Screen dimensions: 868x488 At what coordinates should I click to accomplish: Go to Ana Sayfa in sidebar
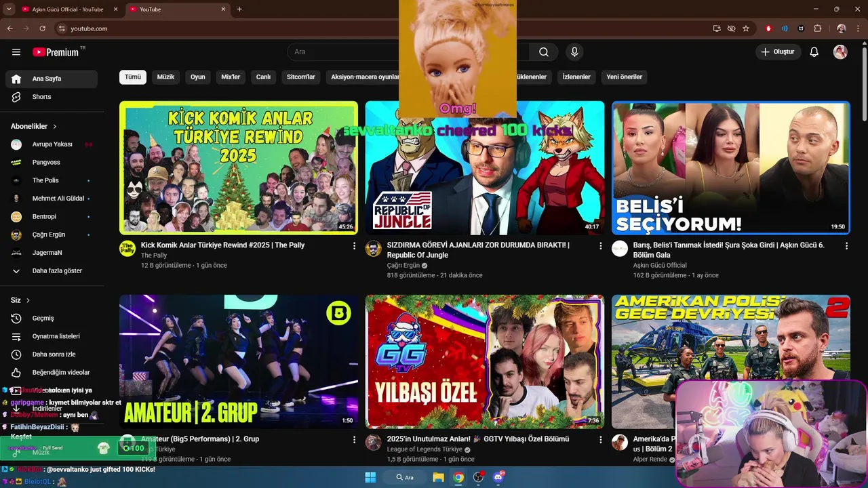52,79
